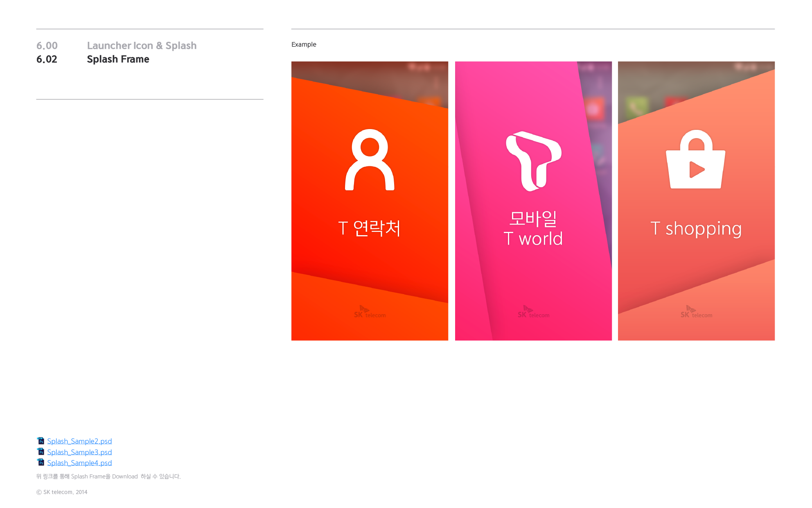This screenshot has height=508, width=812.
Task: Click the Photoshop file icon beside Splash_Sample4.psd
Action: pyautogui.click(x=41, y=462)
